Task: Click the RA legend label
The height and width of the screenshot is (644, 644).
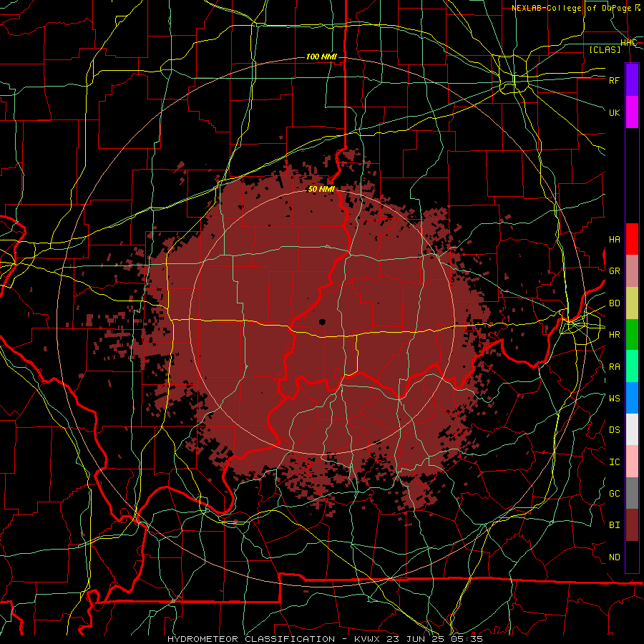Action: (x=614, y=367)
